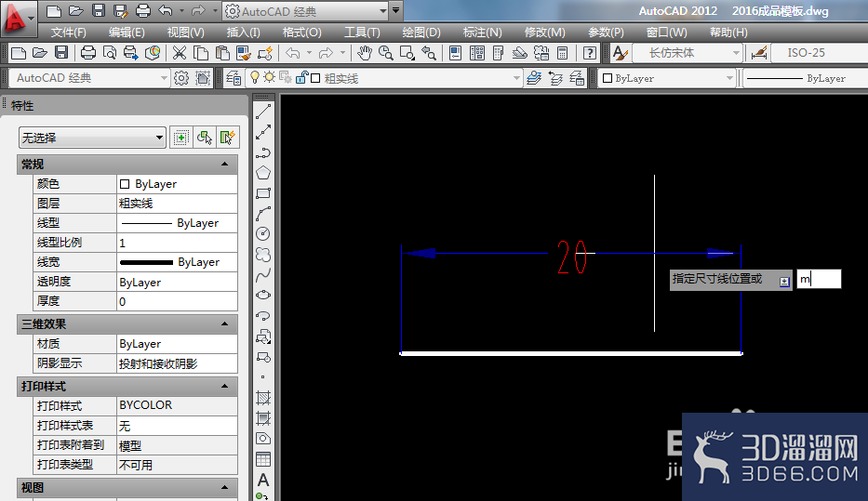Toggle PICKADD value button in properties panel
Screen dimensions: 868x501
[181, 138]
